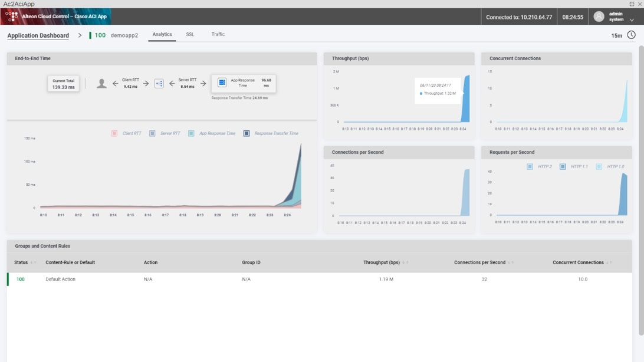
Task: Toggle the App Response Time legend swatch
Action: click(191, 133)
